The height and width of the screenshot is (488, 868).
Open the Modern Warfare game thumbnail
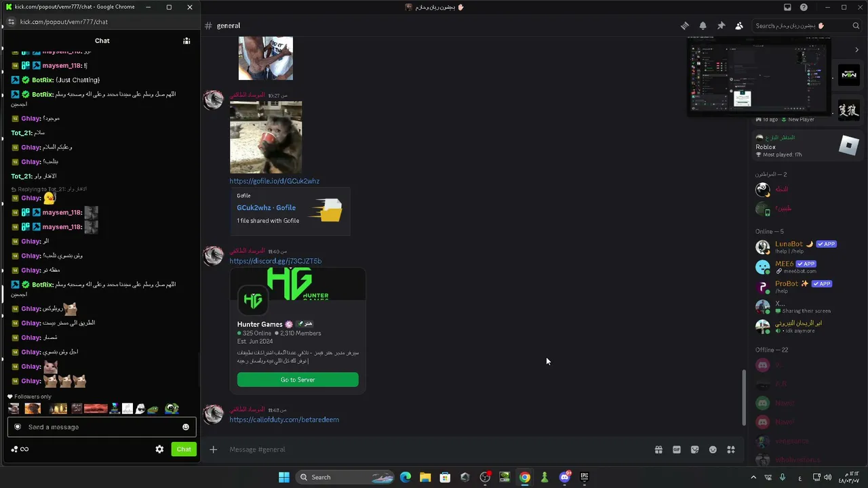(848, 75)
